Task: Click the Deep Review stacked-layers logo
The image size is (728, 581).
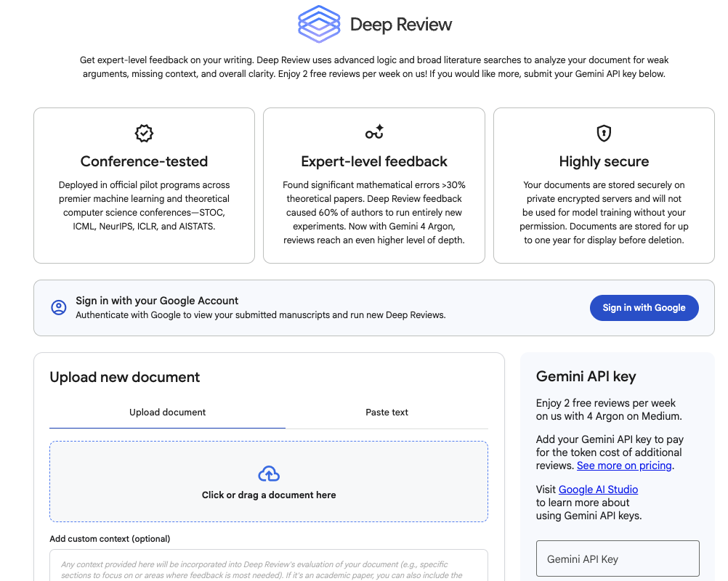Action: [319, 24]
